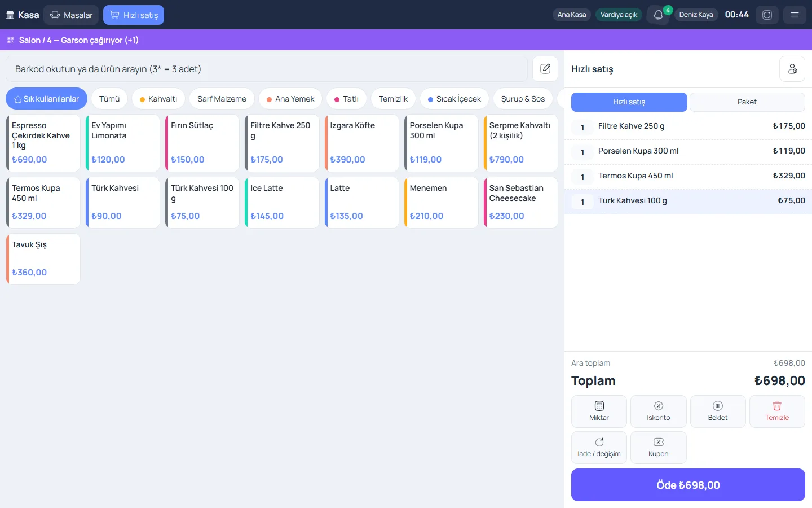The width and height of the screenshot is (812, 508).
Task: Show the Tümü category
Action: pyautogui.click(x=109, y=99)
